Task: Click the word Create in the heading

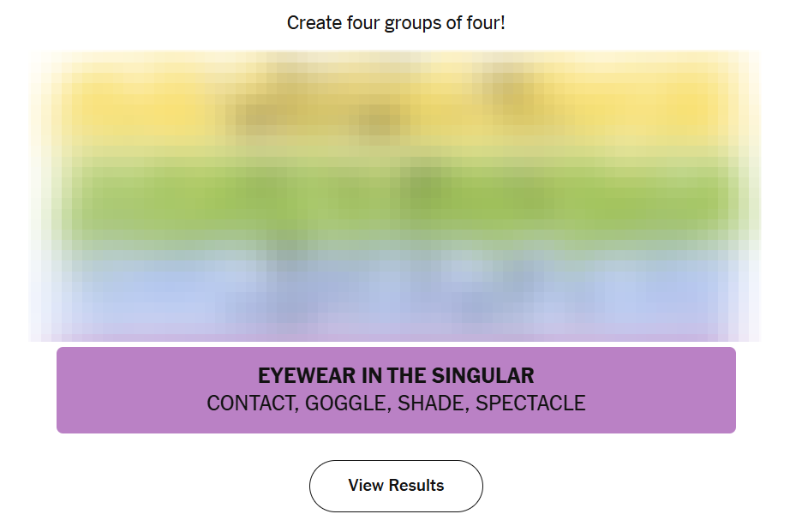Action: [x=312, y=23]
